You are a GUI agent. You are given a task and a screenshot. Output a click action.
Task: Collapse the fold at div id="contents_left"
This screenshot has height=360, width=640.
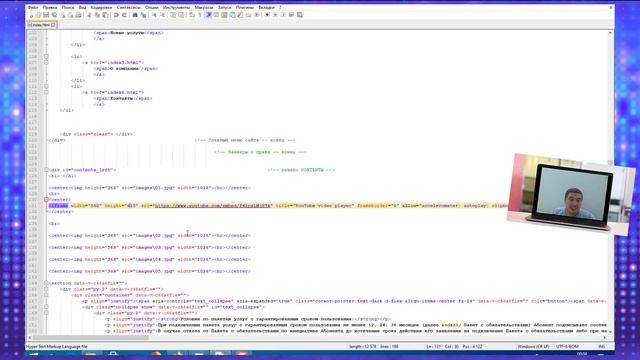click(x=46, y=170)
